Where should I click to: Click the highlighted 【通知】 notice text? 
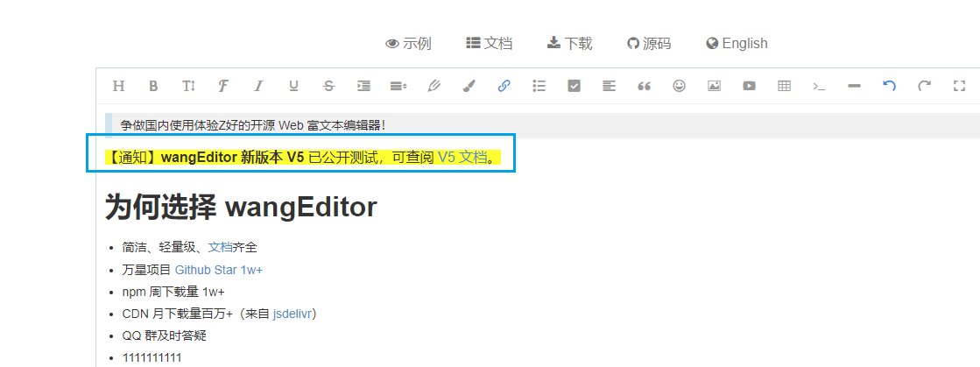[303, 158]
